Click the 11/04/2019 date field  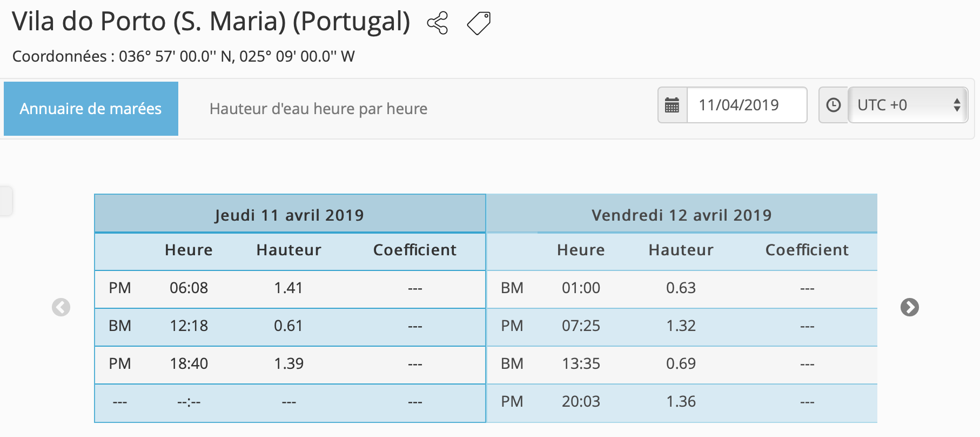(746, 105)
